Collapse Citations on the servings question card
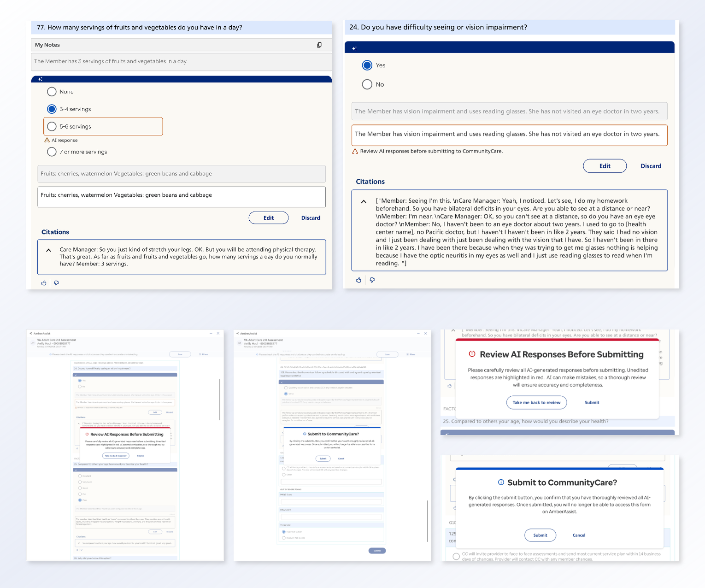Screen dimensions: 705x588 (48, 250)
